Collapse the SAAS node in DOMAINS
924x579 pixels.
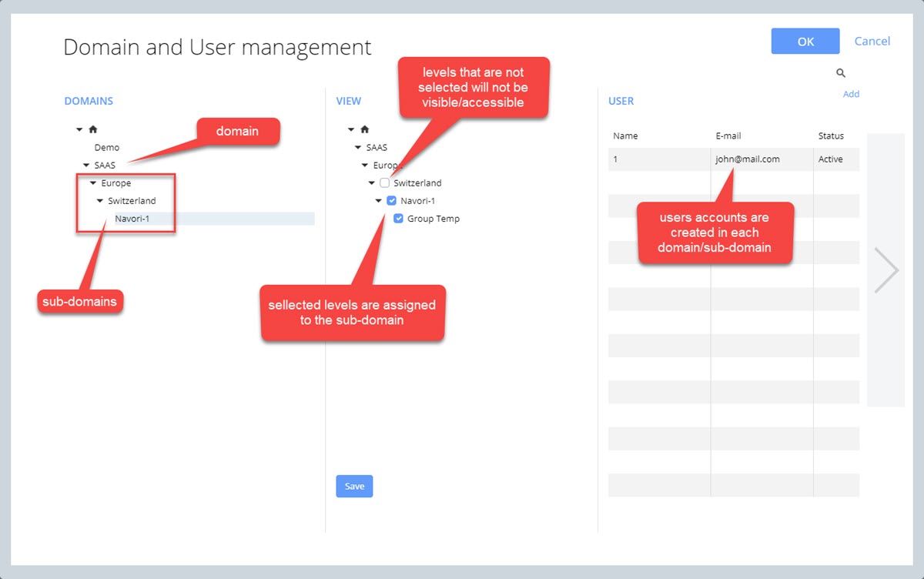(x=86, y=166)
